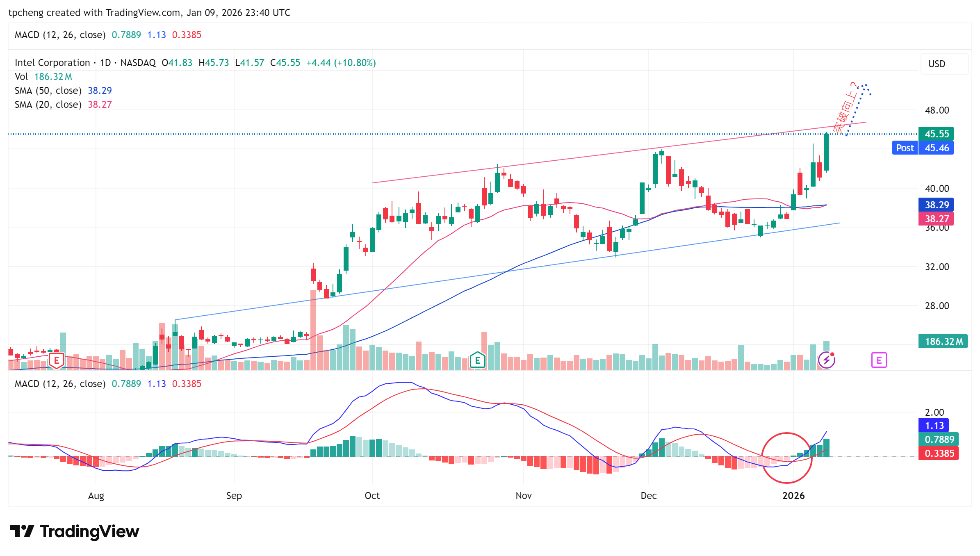Click the SMA (50, close) legend entry
980x556 pixels.
tap(48, 91)
